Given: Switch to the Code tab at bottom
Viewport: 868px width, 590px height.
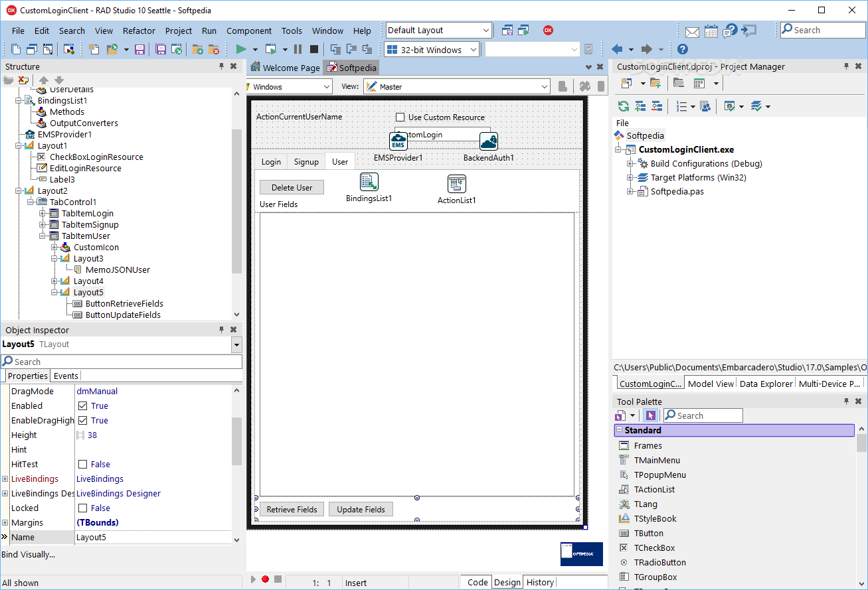Looking at the screenshot, I should 477,582.
